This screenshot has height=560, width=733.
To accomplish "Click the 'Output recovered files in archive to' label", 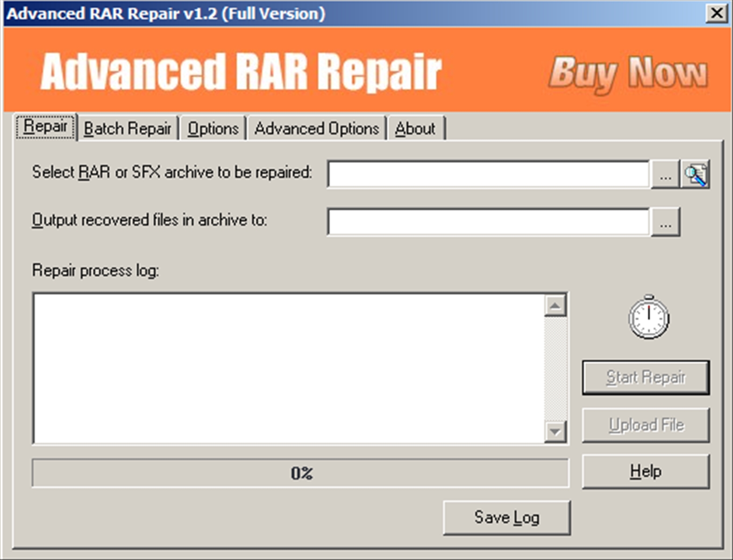I will pos(149,220).
